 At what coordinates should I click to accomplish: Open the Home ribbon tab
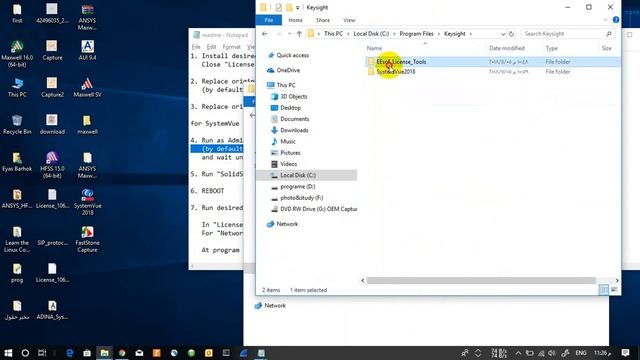tap(296, 20)
